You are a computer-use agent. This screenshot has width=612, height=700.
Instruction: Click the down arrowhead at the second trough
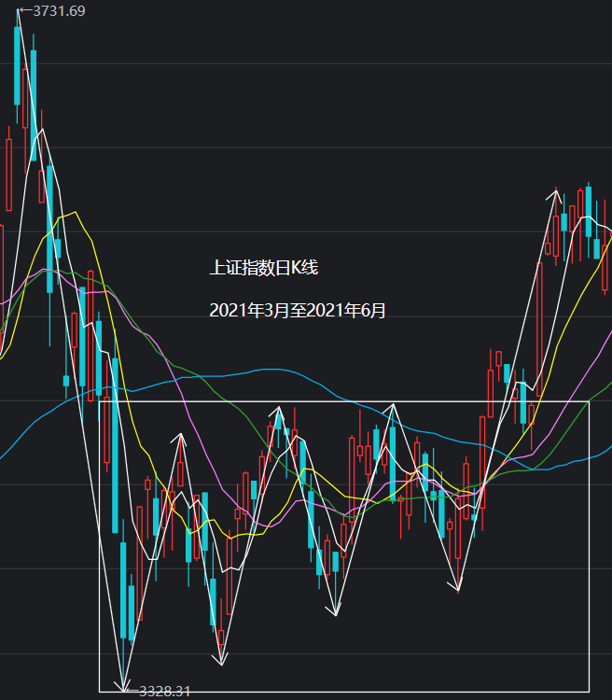pos(220,659)
